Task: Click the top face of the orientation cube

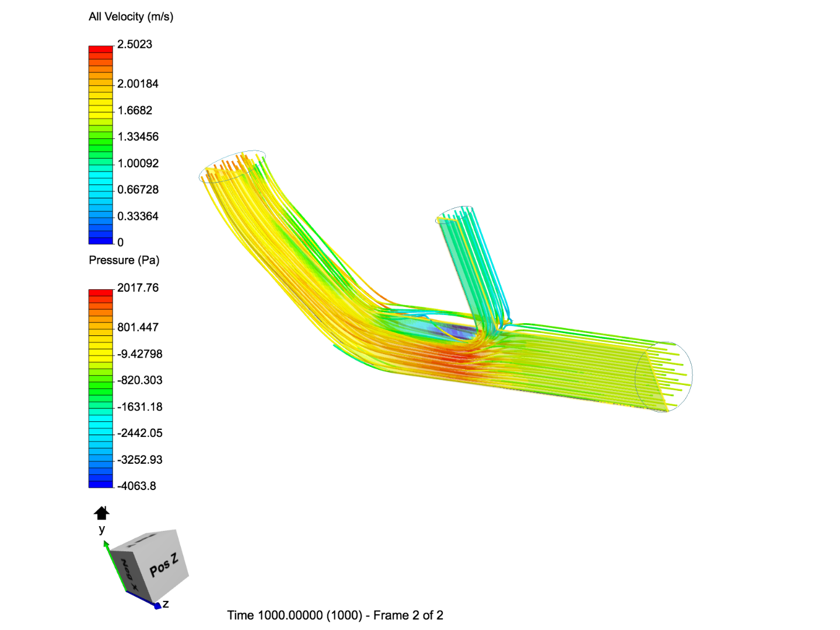Action: [x=143, y=539]
